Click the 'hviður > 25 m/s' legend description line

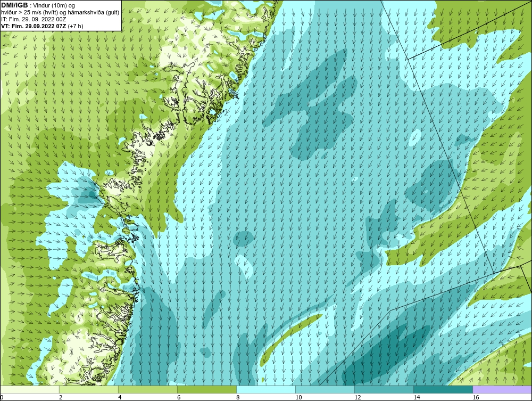pos(60,13)
